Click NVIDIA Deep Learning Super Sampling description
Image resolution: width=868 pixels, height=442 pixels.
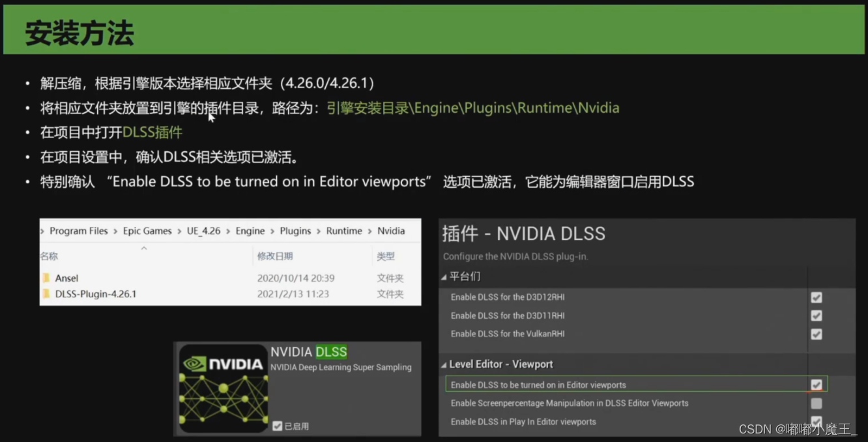341,368
